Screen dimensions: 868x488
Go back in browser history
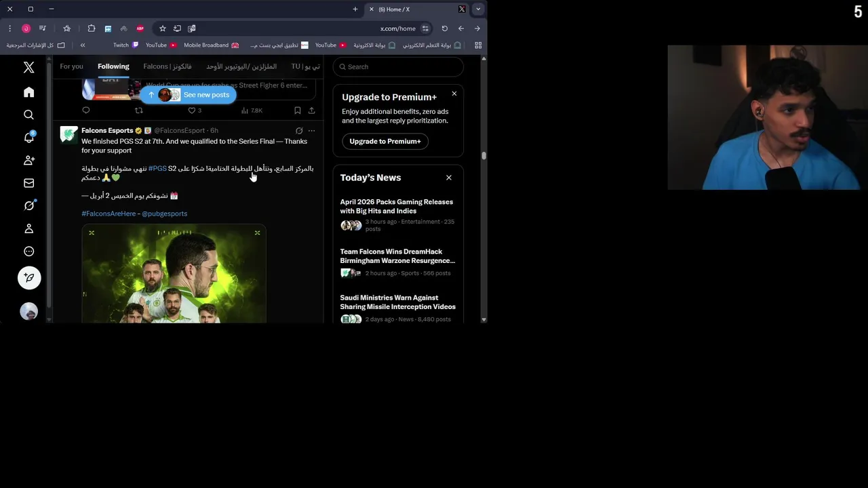[x=461, y=28]
